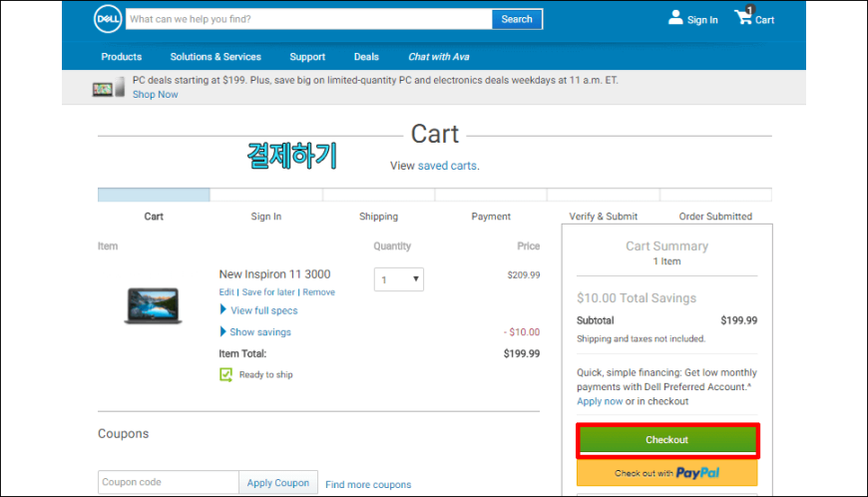The image size is (868, 497).
Task: Click the -$10.00 savings amount
Action: click(522, 332)
